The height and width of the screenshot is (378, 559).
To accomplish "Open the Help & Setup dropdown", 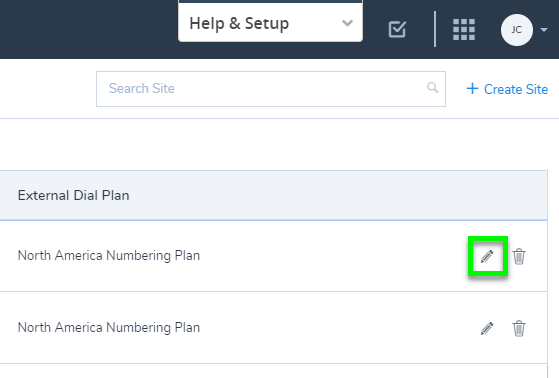I will pyautogui.click(x=271, y=22).
